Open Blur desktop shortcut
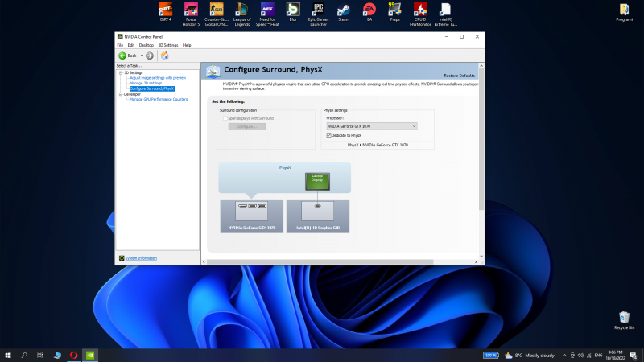This screenshot has height=362, width=644. click(x=293, y=12)
